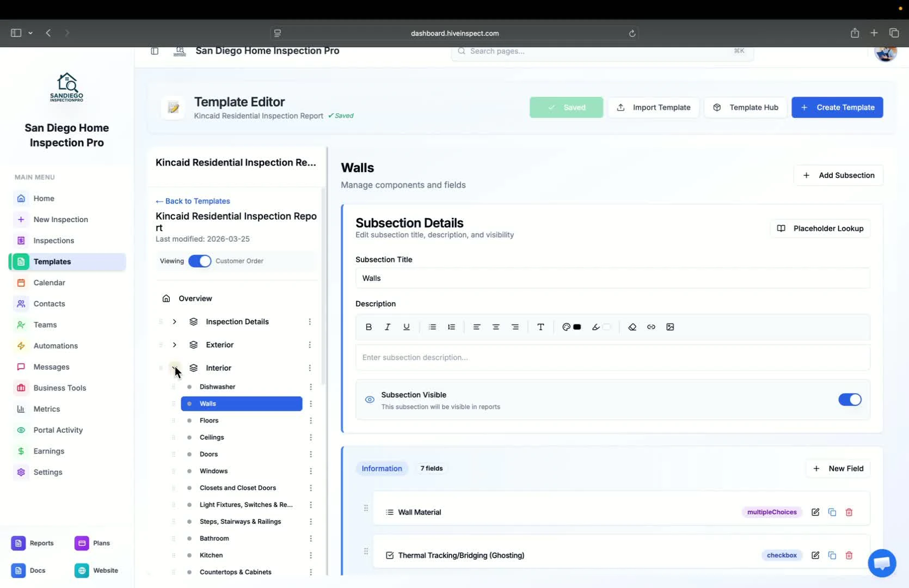
Task: Expand the Inspection Details section
Action: click(175, 322)
